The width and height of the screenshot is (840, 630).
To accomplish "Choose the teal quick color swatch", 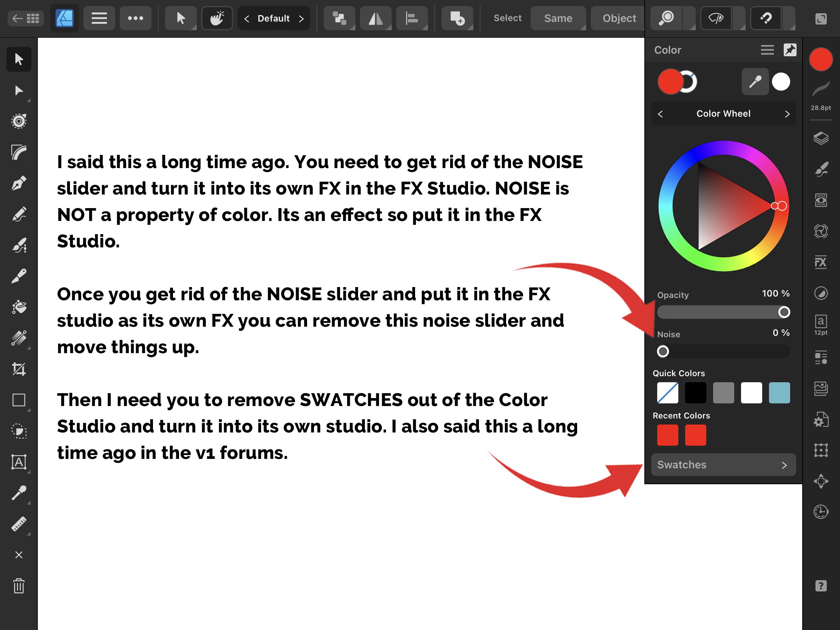I will (x=779, y=393).
